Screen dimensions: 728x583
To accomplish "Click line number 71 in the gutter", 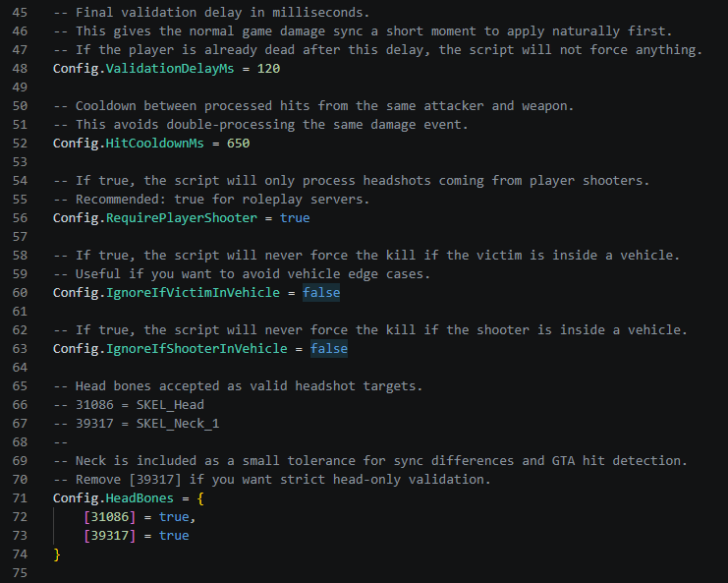I will point(20,498).
